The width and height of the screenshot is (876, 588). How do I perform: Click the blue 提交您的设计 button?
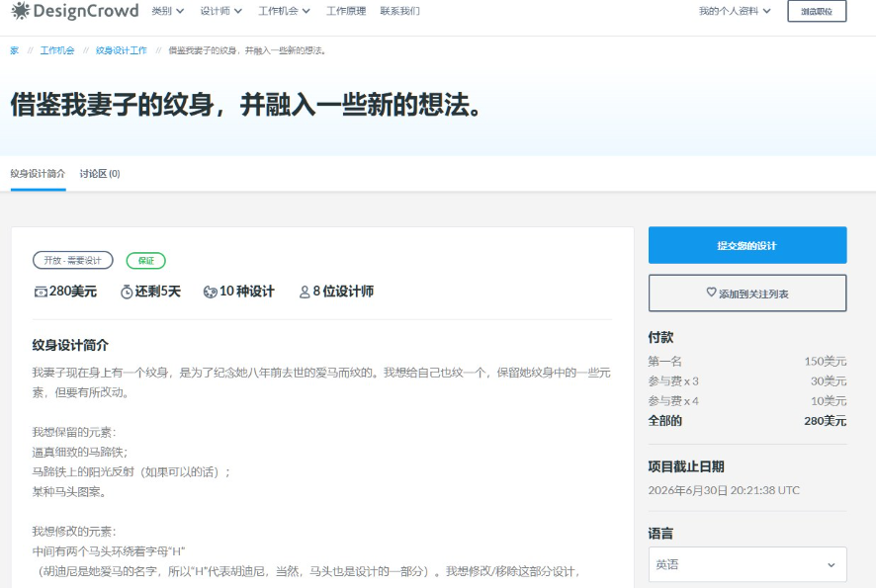[x=747, y=245]
